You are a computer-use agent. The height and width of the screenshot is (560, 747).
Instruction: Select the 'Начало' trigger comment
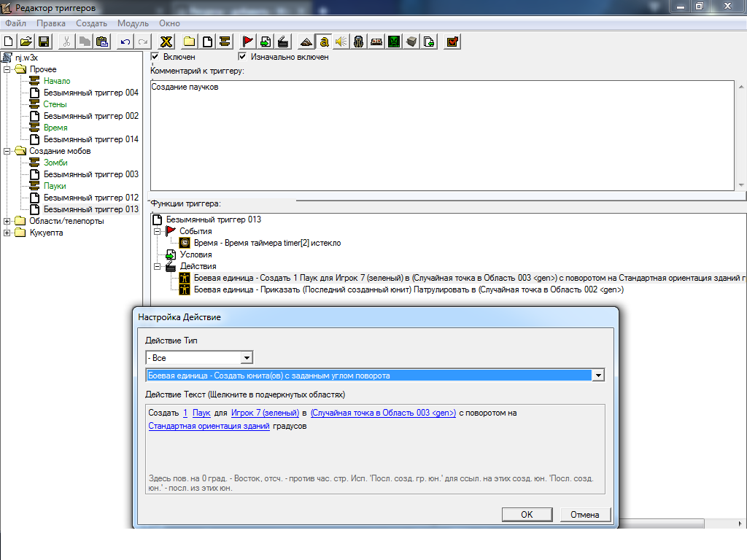coord(57,81)
